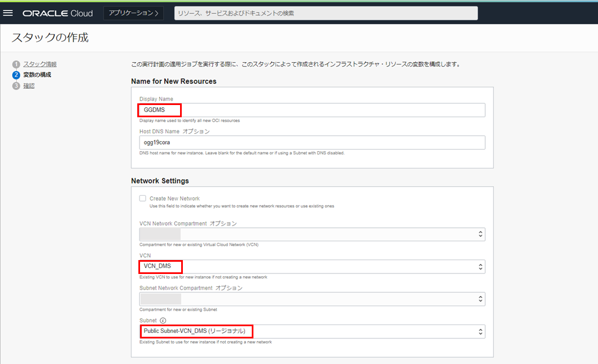Open the Subnet dropdown list
This screenshot has height=364, width=598.
coord(312,332)
